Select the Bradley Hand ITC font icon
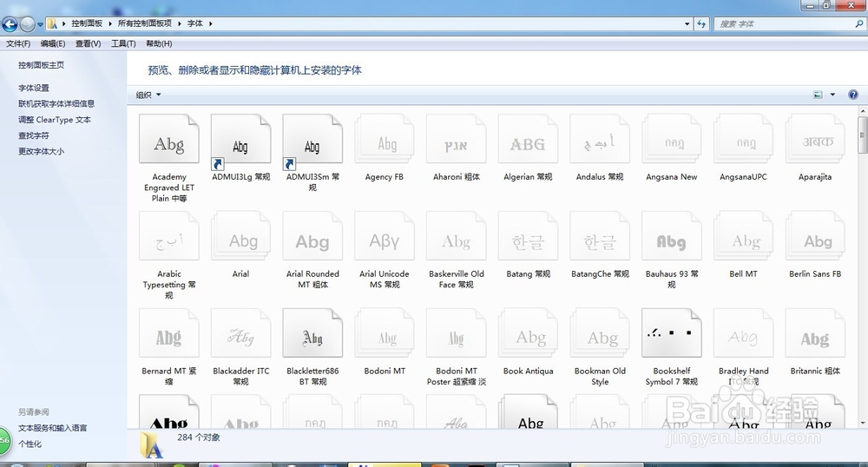This screenshot has width=868, height=467. (x=744, y=333)
